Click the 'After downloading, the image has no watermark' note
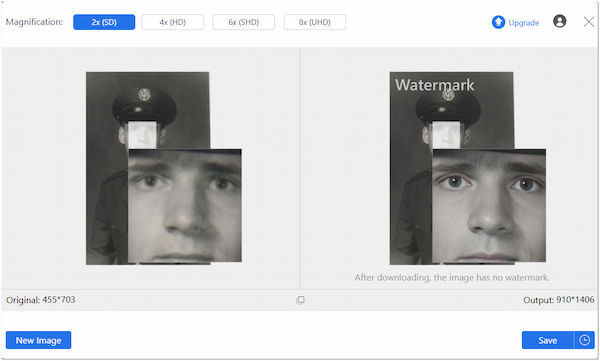The image size is (600, 361). tap(452, 277)
